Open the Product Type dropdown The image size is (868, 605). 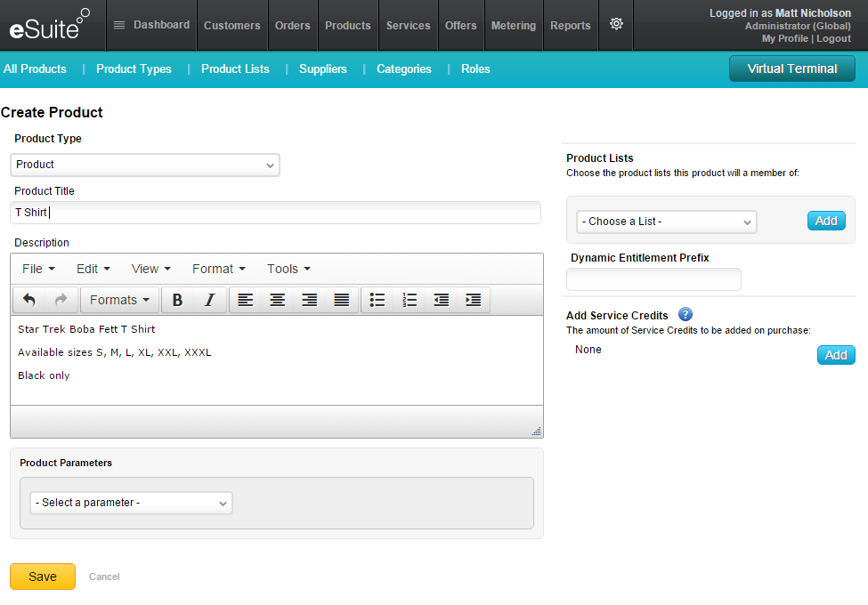click(145, 165)
